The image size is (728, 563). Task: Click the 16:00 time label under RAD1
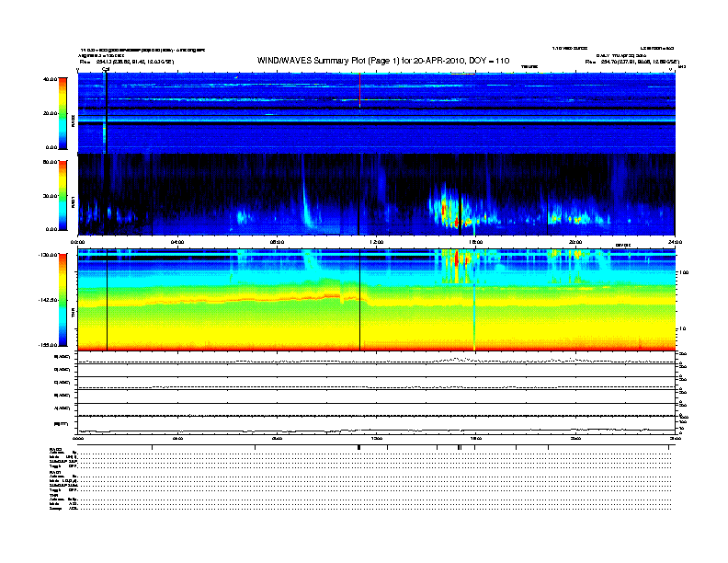coord(476,242)
